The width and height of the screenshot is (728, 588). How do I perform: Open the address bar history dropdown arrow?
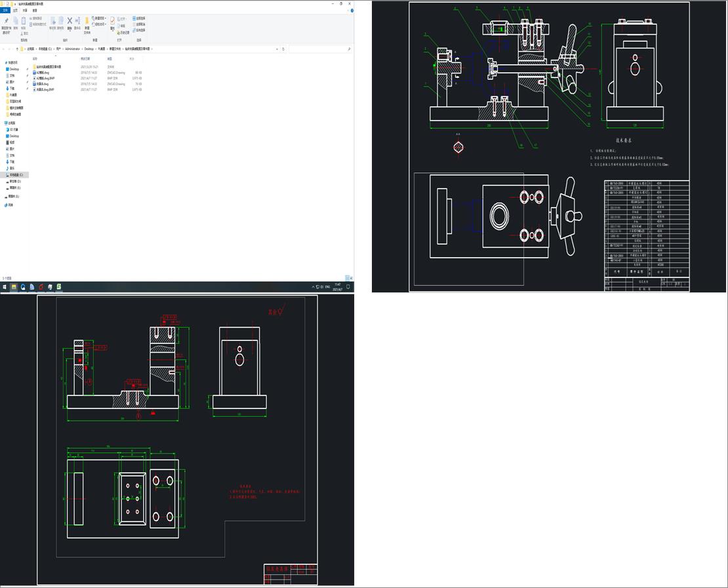pos(277,49)
